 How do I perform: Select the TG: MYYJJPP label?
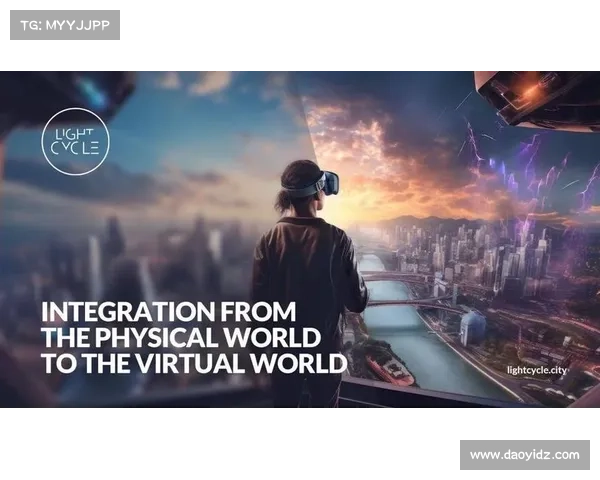[x=64, y=24]
